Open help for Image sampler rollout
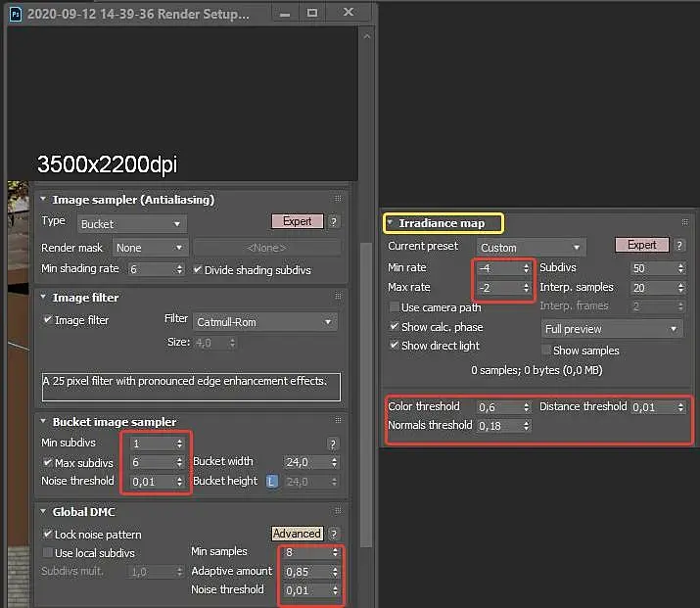 click(x=333, y=221)
